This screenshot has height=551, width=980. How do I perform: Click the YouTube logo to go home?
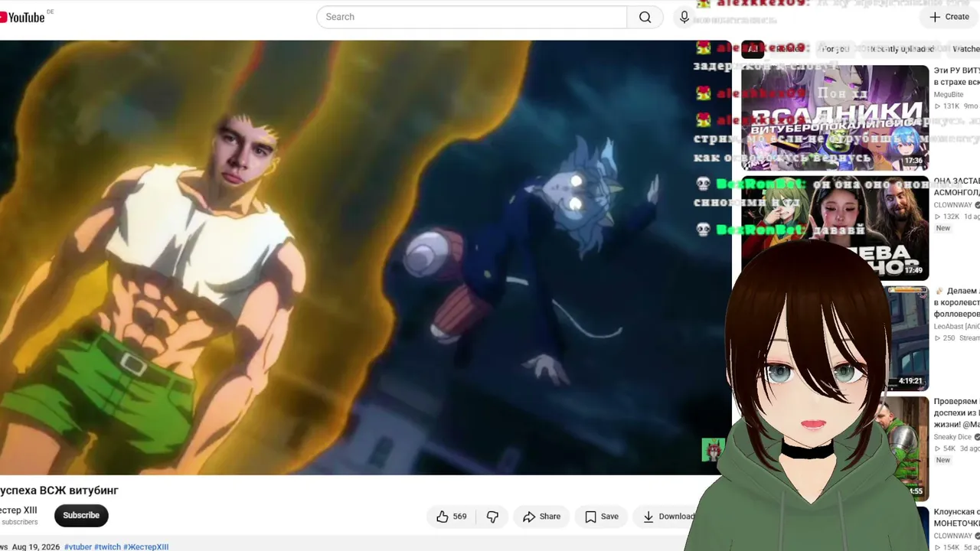(23, 17)
